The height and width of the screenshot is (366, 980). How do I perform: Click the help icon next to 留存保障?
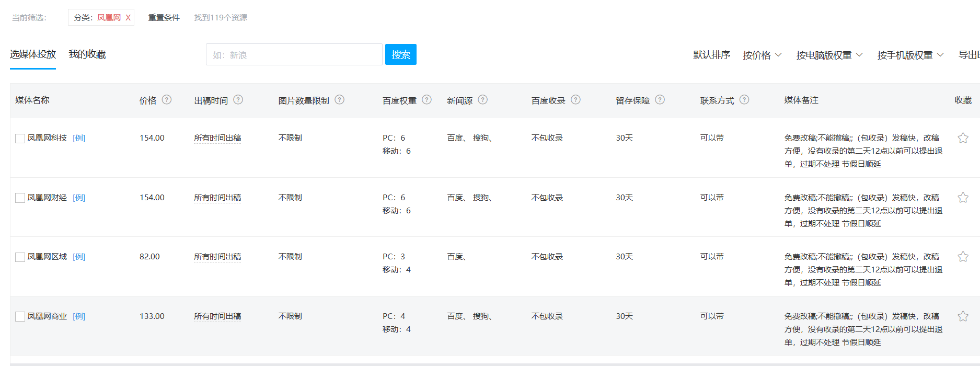(x=660, y=100)
